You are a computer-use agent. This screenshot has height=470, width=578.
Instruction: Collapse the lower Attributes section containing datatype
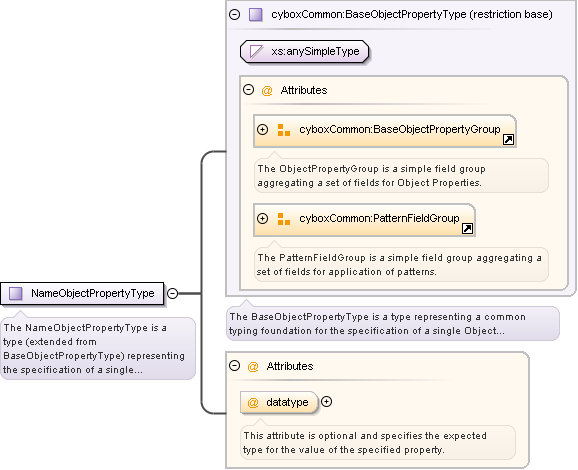[x=234, y=366]
